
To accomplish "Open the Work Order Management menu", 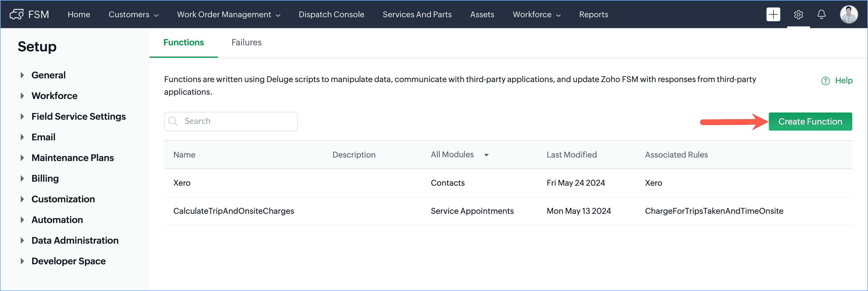I will (228, 15).
